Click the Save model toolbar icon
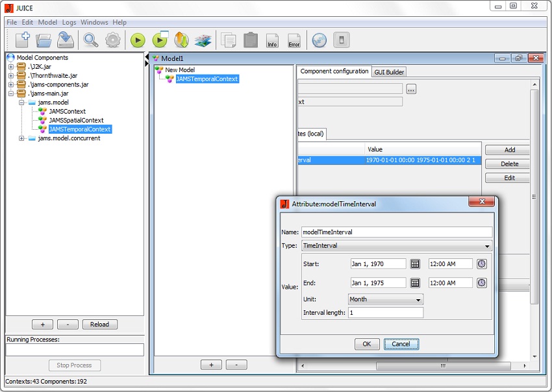Viewport: 552px width, 392px height. [65, 40]
